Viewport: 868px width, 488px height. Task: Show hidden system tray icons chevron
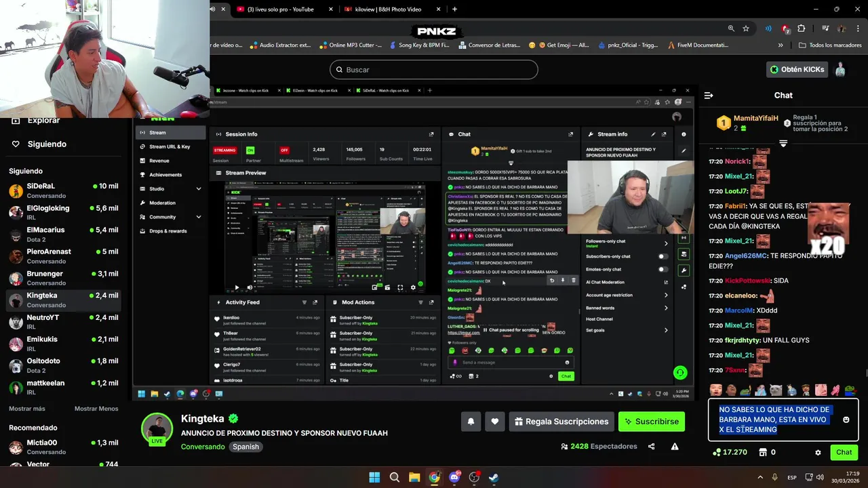coord(759,477)
